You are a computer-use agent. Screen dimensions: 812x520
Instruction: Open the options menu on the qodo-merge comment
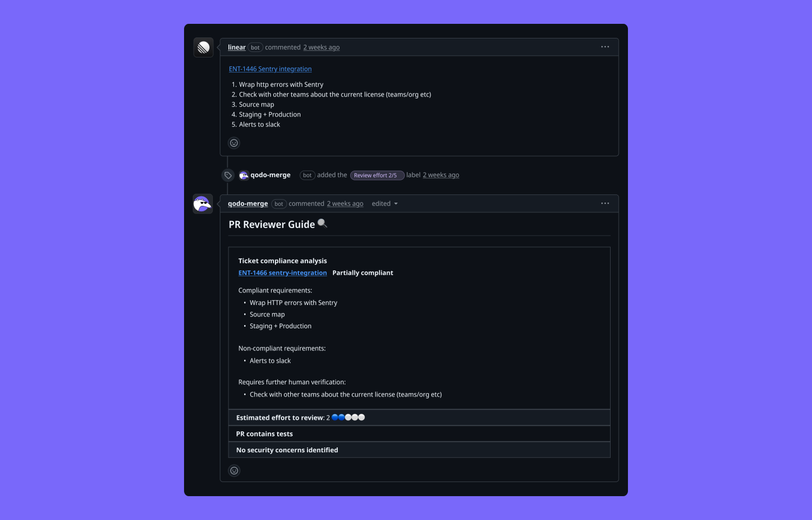point(605,203)
